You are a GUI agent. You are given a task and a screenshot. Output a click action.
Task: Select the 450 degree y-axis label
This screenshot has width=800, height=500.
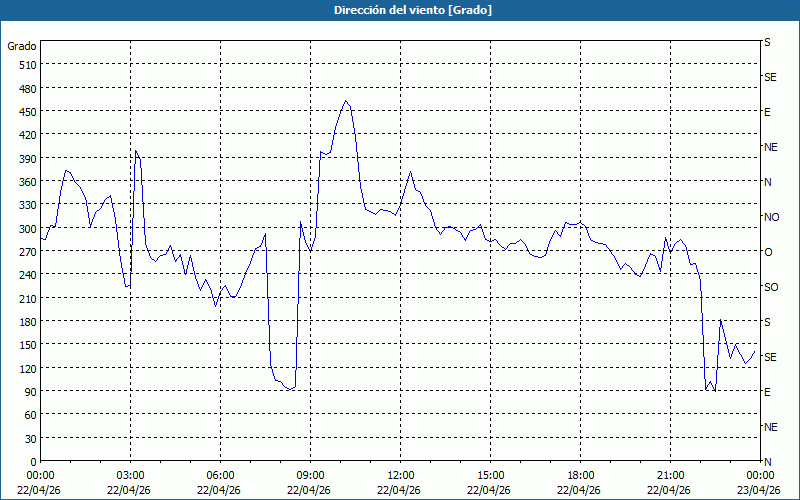pos(25,111)
